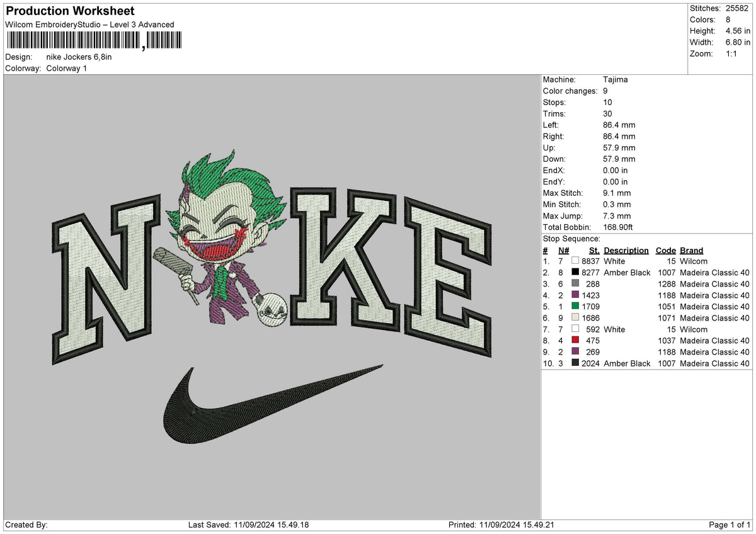Select the Left extent value "86.4 mm"
The height and width of the screenshot is (534, 756).
coord(619,125)
